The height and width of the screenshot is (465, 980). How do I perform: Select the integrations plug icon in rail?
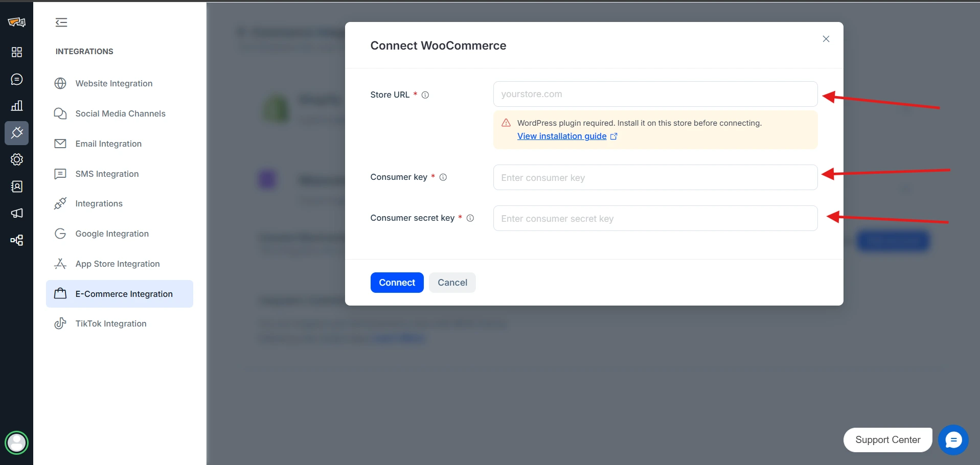(17, 133)
